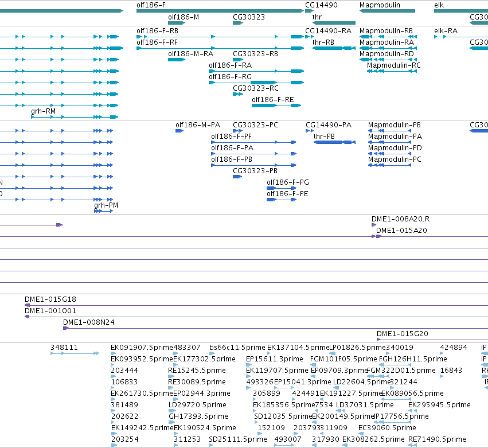Image resolution: width=488 pixels, height=448 pixels.
Task: Select clone DME1-015G18
Action: click(x=50, y=299)
